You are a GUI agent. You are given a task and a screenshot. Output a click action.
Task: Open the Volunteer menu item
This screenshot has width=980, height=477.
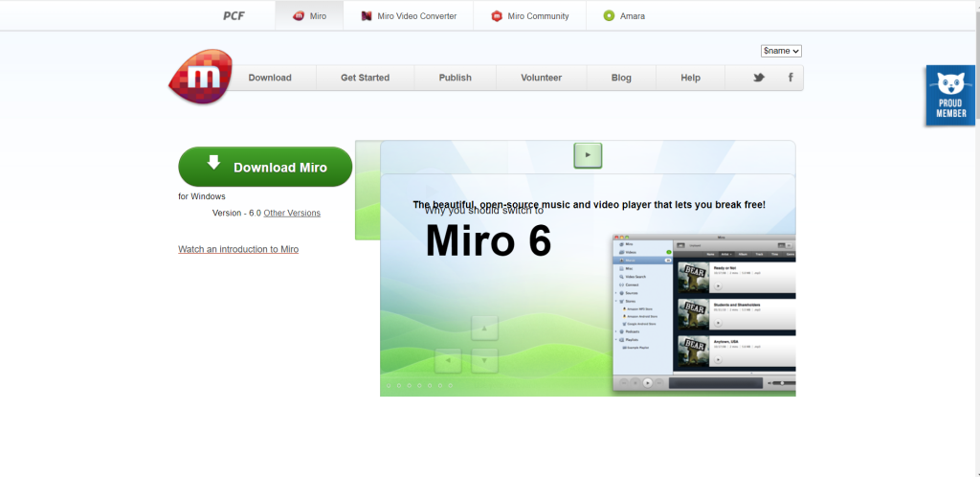pos(542,78)
